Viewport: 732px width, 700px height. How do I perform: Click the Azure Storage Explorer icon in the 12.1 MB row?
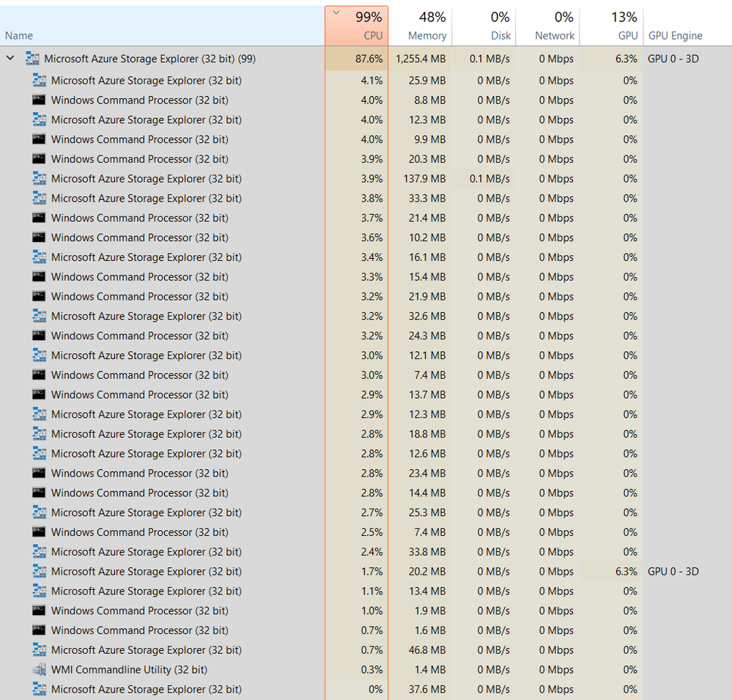(40, 355)
